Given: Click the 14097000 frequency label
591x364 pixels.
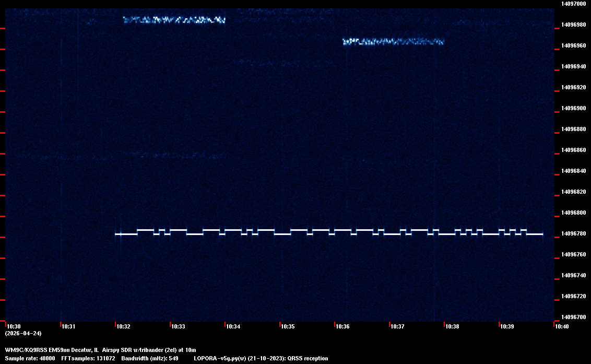Looking at the screenshot, I should [x=573, y=4].
